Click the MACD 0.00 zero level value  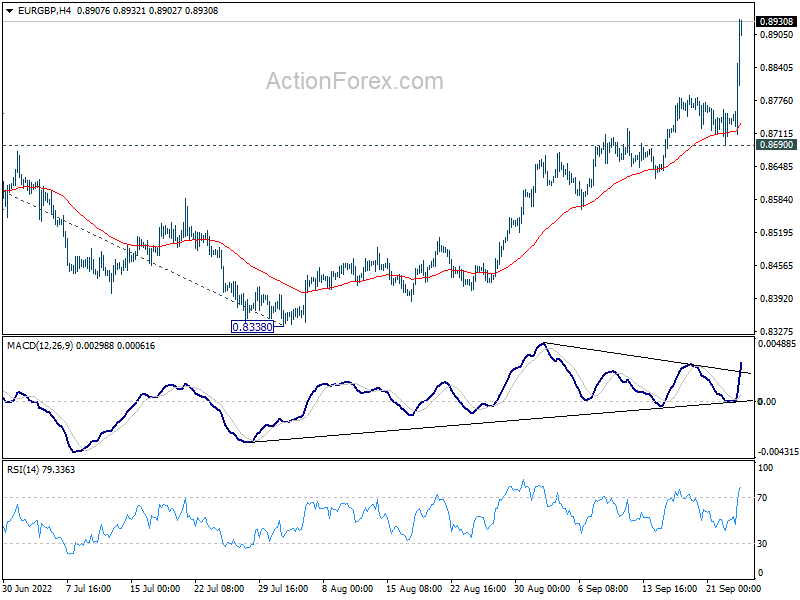(x=767, y=402)
